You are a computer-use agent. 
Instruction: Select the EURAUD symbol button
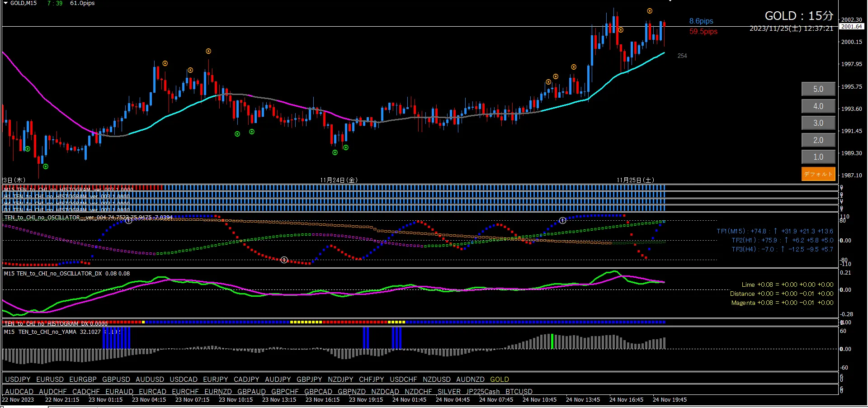coord(119,392)
